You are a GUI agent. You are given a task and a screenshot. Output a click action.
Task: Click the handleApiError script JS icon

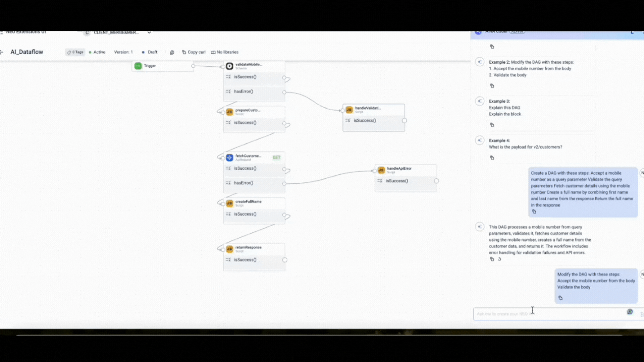381,170
